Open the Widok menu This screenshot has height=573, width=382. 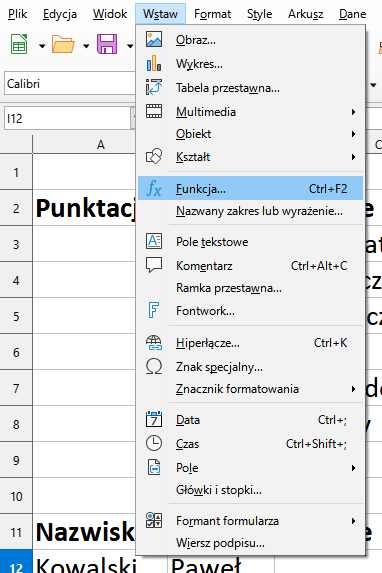tap(110, 14)
